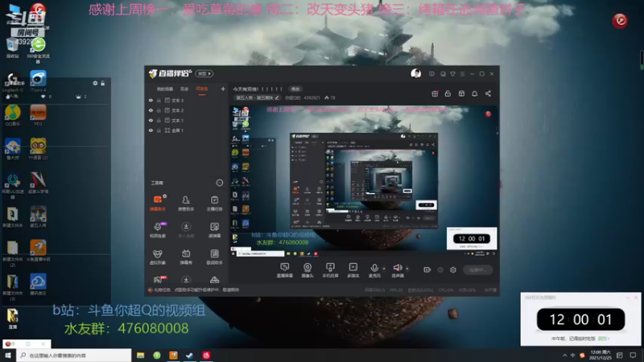
Task: Open the 读弹幕 read-danmaku tool
Action: coord(214,230)
